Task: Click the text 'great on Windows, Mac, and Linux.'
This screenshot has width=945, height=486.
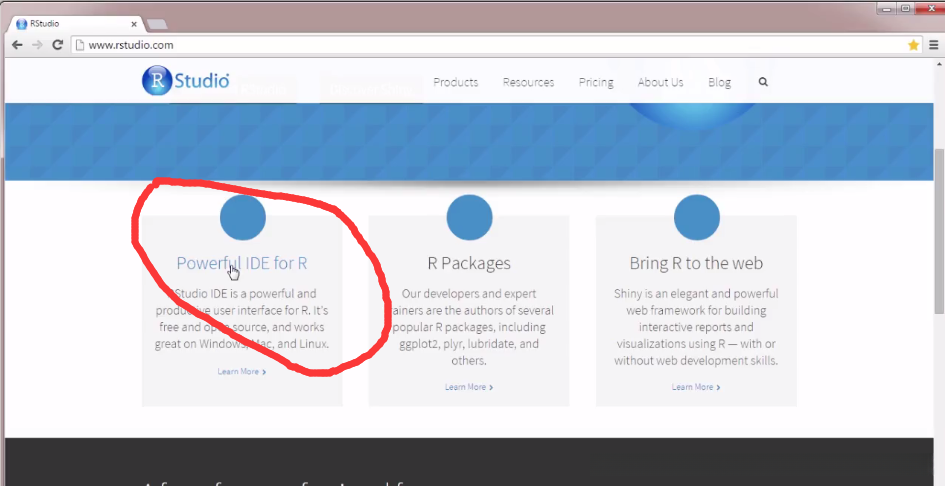Action: 242,344
